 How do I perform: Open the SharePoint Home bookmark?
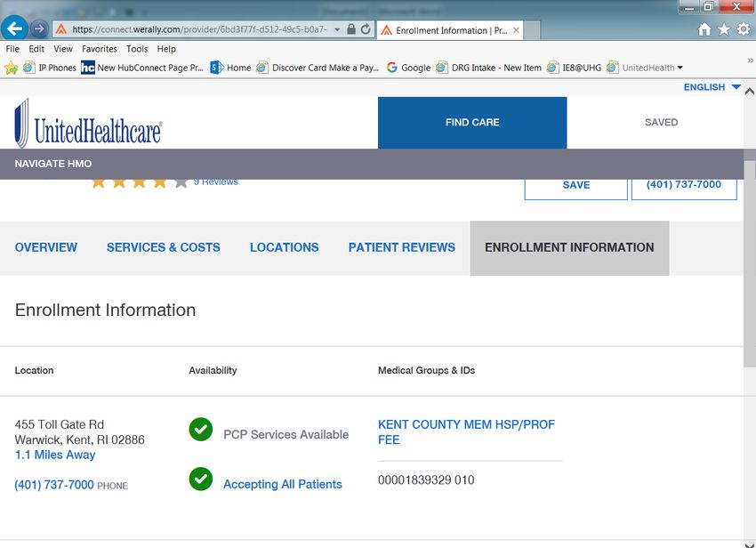230,68
